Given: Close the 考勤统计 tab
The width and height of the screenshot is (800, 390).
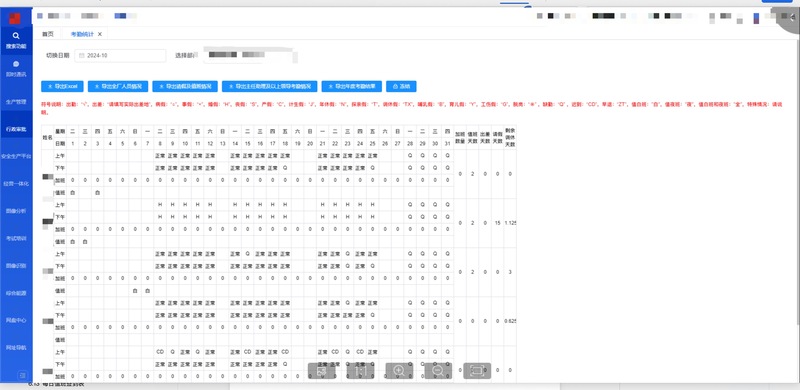Looking at the screenshot, I should [100, 34].
